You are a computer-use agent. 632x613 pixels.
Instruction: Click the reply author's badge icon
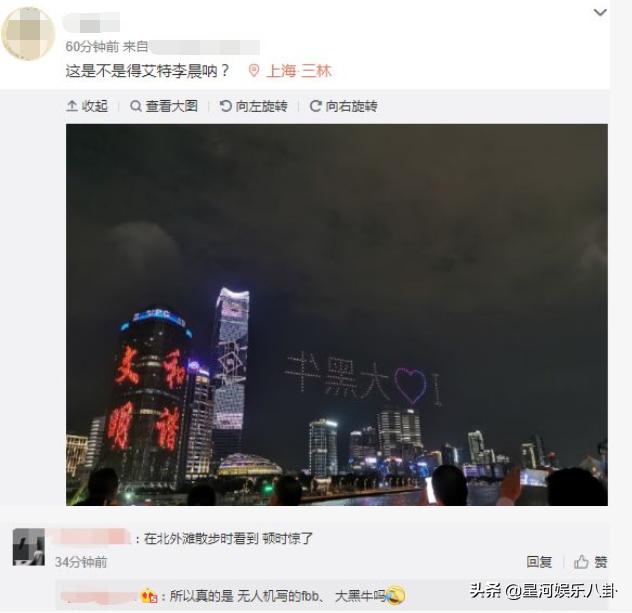(149, 596)
